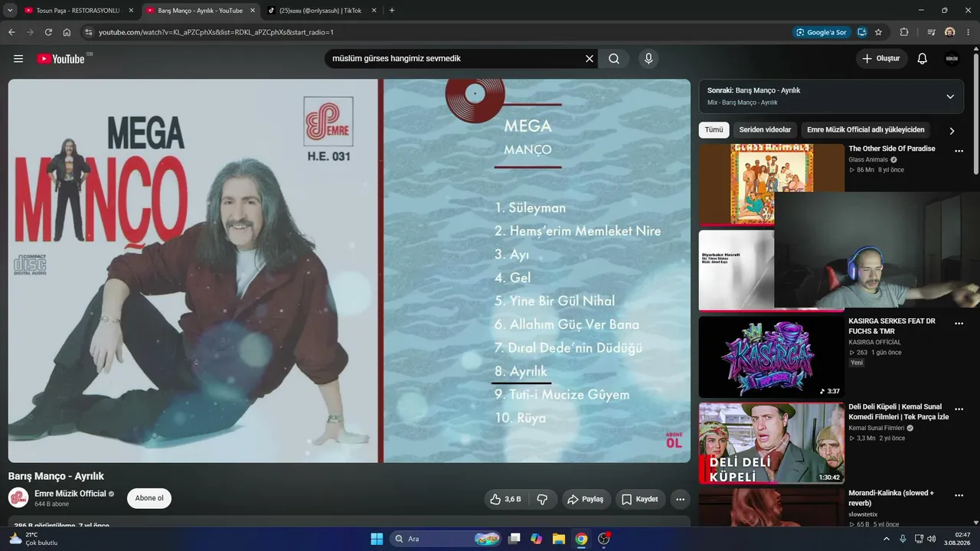This screenshot has width=980, height=551.
Task: Open more actions menu under the video
Action: tap(680, 499)
